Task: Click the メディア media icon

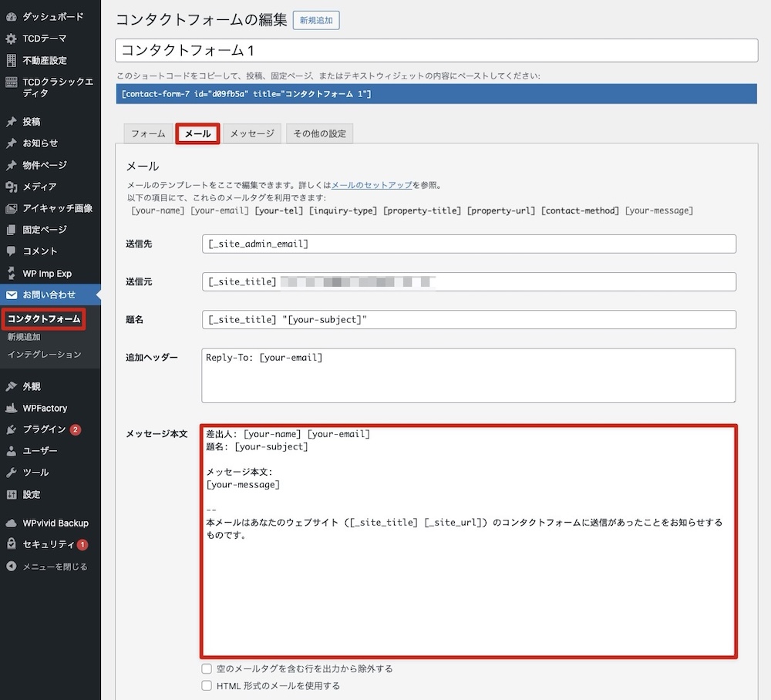Action: pos(12,187)
